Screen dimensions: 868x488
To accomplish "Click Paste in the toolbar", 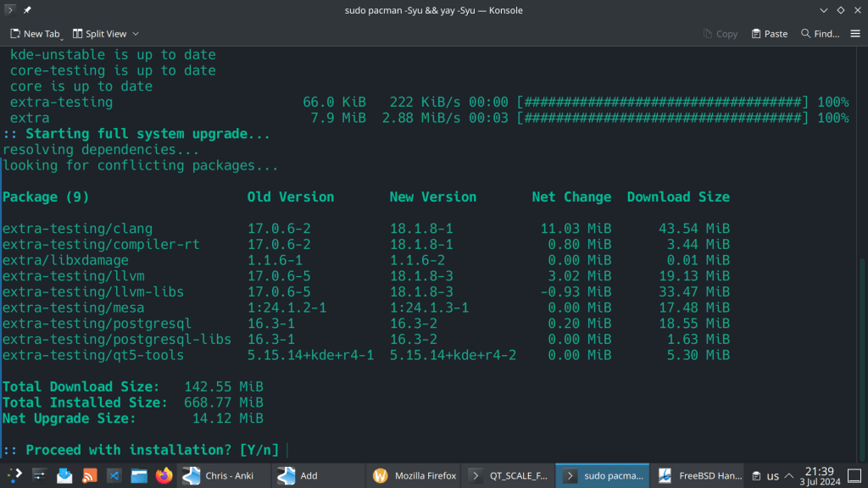I will (769, 34).
